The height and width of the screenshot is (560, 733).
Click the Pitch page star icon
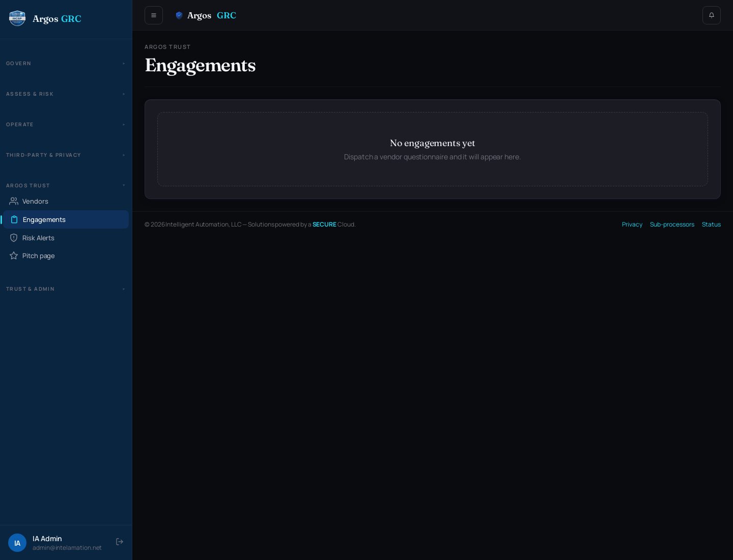14,256
